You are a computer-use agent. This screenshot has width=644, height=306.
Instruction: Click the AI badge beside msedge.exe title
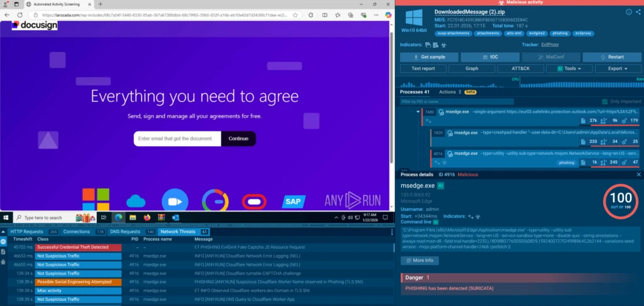click(441, 186)
